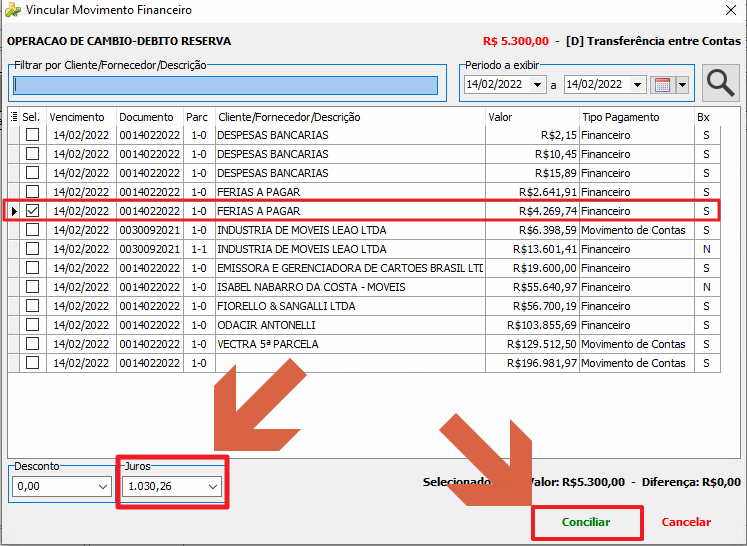Uncheck the FERIAS A PAGAR R$4.269,74 row box
Screen dimensions: 747x546
tap(32, 211)
